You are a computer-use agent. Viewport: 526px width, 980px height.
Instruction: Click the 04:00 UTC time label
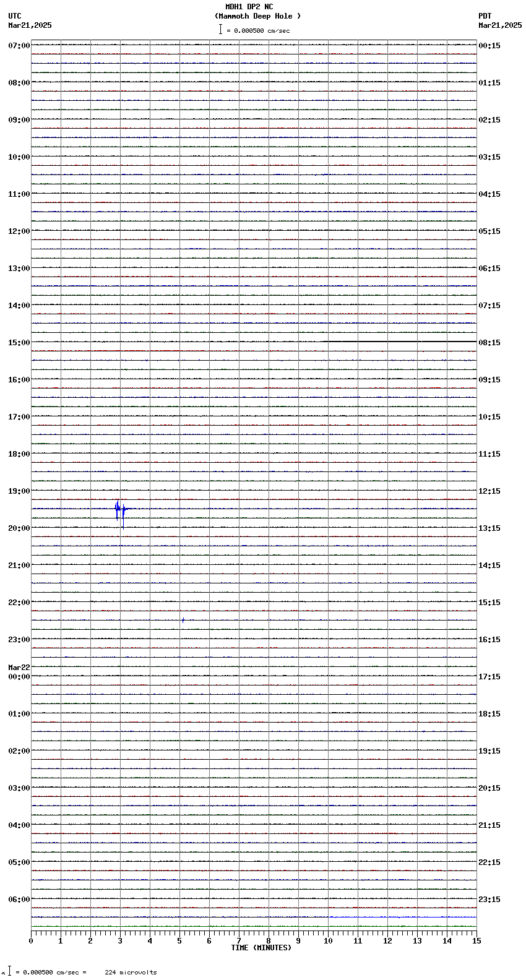(x=19, y=825)
